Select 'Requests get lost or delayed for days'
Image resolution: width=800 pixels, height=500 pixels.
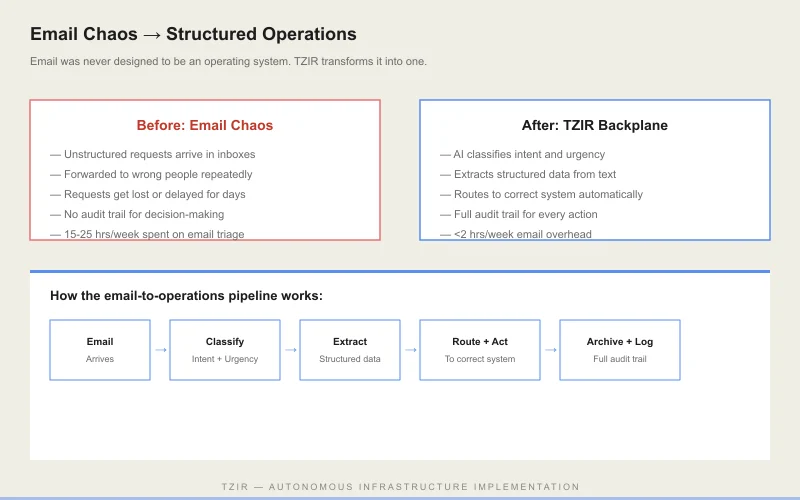pyautogui.click(x=155, y=194)
